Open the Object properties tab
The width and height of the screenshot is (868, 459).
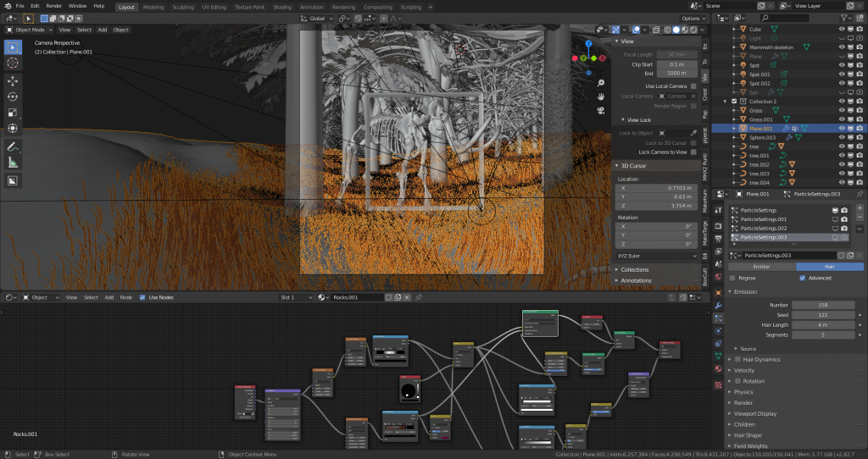click(x=718, y=292)
